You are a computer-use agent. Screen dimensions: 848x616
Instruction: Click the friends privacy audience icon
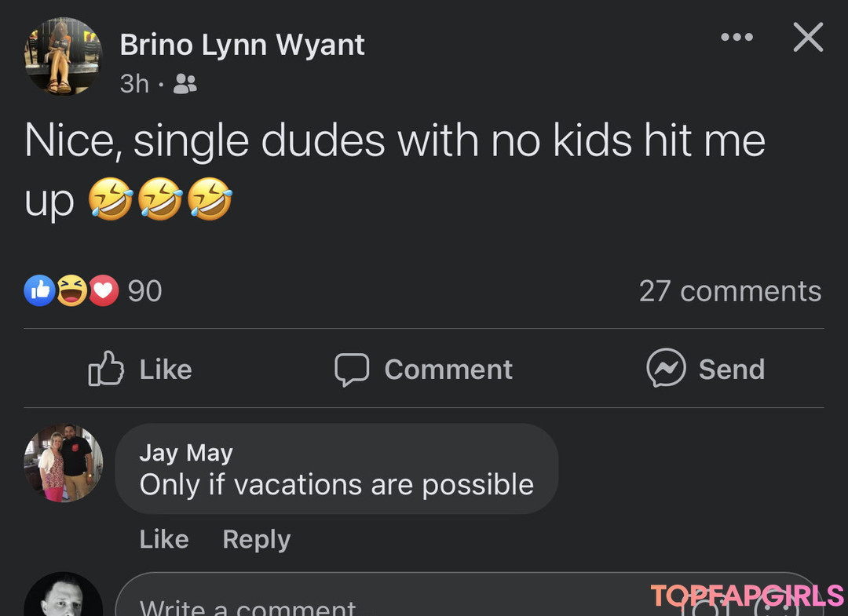coord(185,84)
